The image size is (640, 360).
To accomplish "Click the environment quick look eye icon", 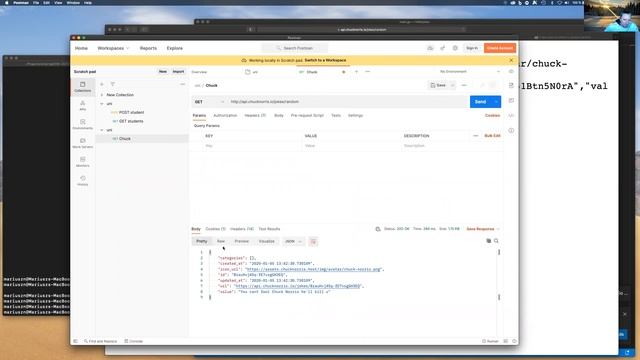I will [x=511, y=71].
